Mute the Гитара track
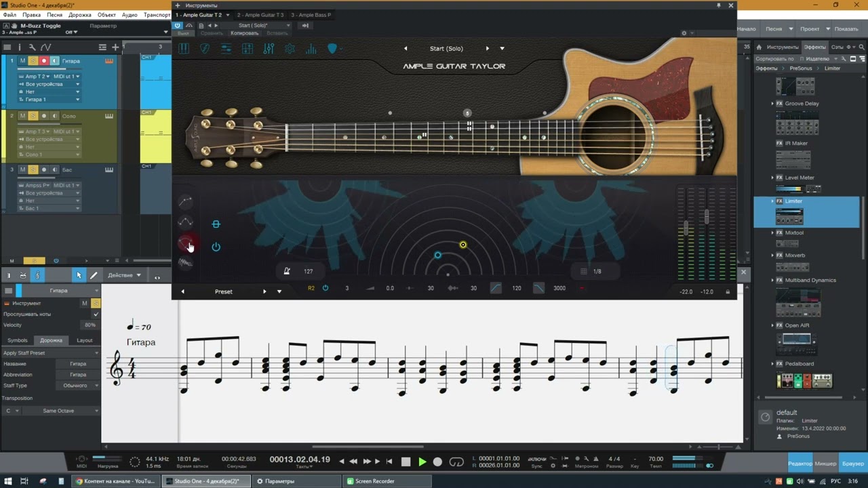Screen dimensions: 868x488 click(x=22, y=61)
